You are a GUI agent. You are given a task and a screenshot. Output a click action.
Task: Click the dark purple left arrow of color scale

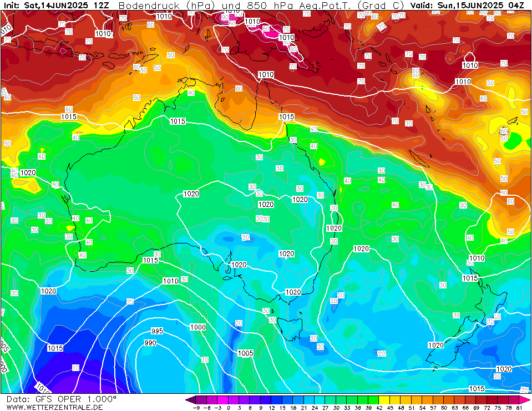click(x=191, y=400)
